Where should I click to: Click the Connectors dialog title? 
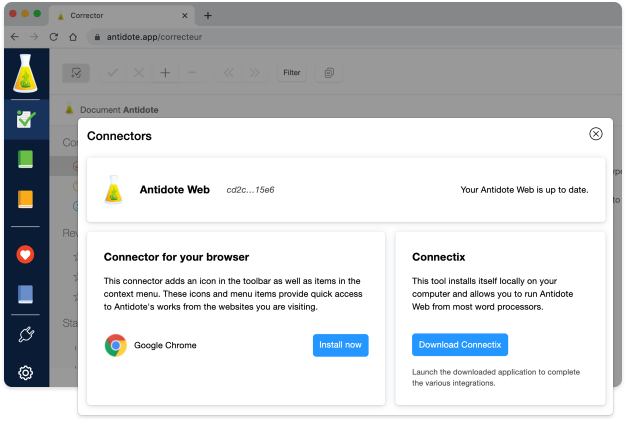(x=119, y=136)
